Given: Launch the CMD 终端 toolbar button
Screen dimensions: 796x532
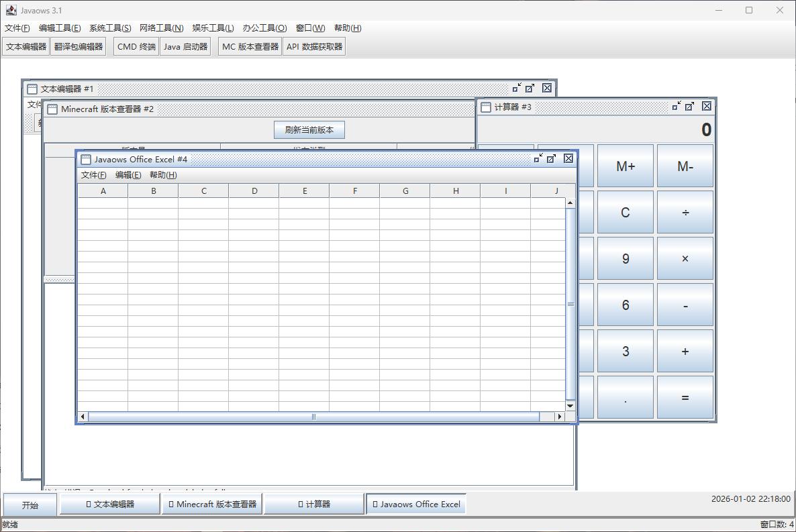Looking at the screenshot, I should tap(136, 47).
